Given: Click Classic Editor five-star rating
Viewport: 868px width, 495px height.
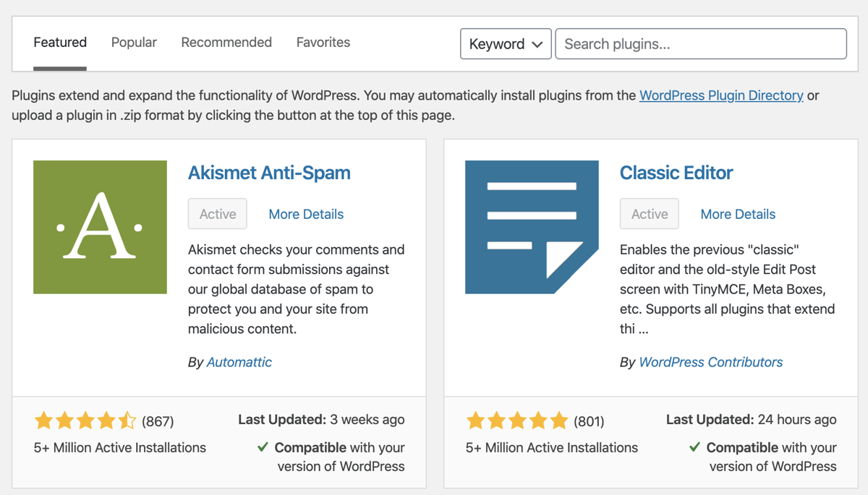Looking at the screenshot, I should coord(516,420).
